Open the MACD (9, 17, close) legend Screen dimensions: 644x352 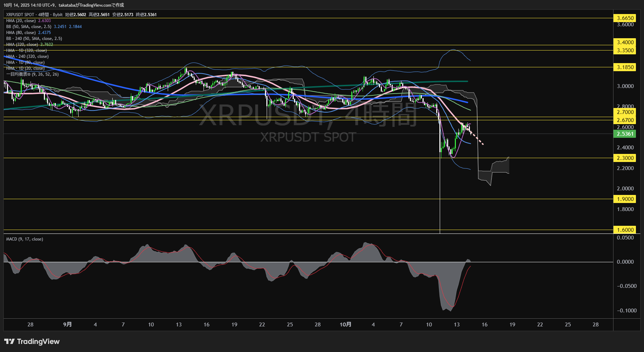tap(25, 239)
